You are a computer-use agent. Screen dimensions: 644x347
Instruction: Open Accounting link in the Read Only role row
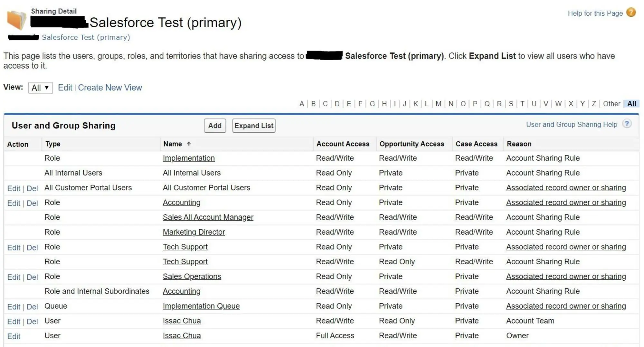click(x=182, y=202)
